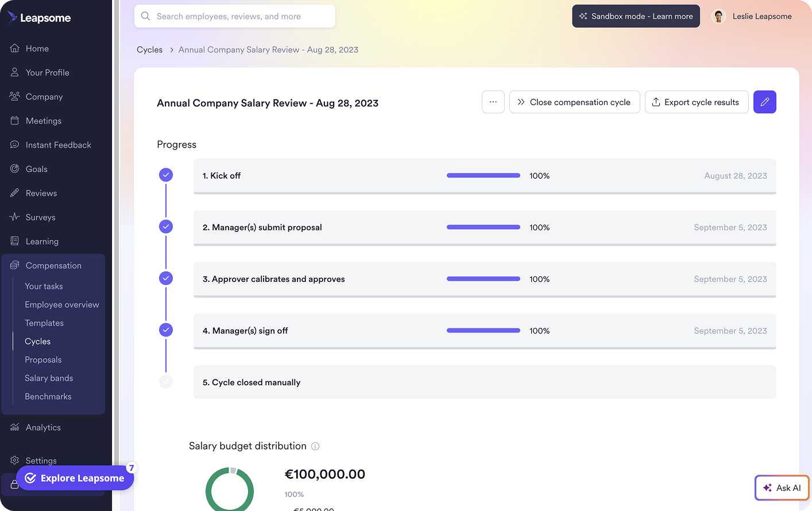Open Goals using its sidebar icon
Screen dimensions: 812x511
(x=13, y=169)
